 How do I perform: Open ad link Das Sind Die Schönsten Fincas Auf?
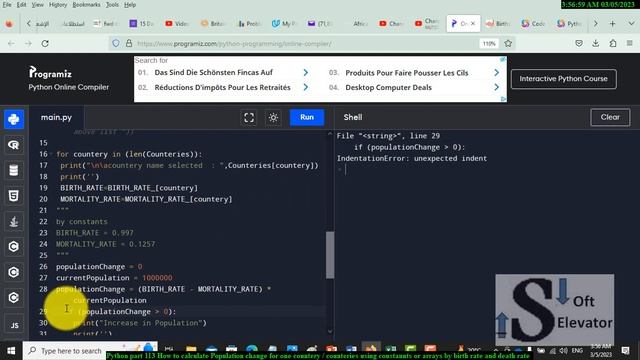[x=213, y=72]
